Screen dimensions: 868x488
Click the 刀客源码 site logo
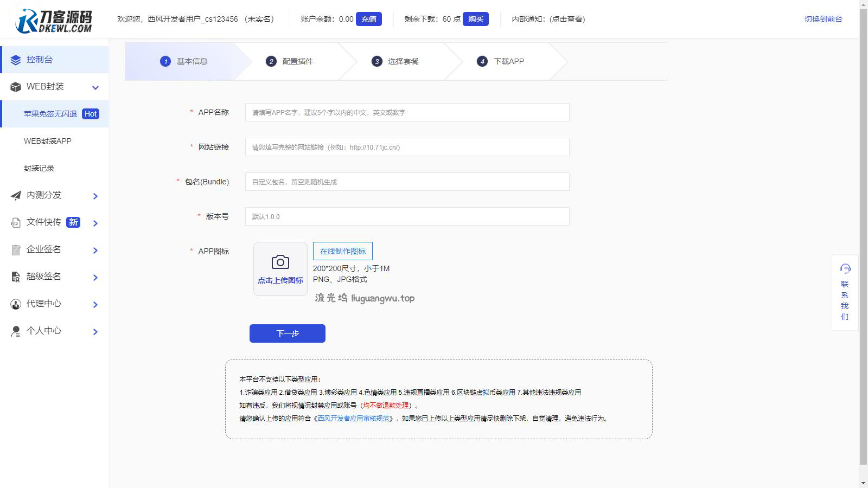pyautogui.click(x=54, y=21)
